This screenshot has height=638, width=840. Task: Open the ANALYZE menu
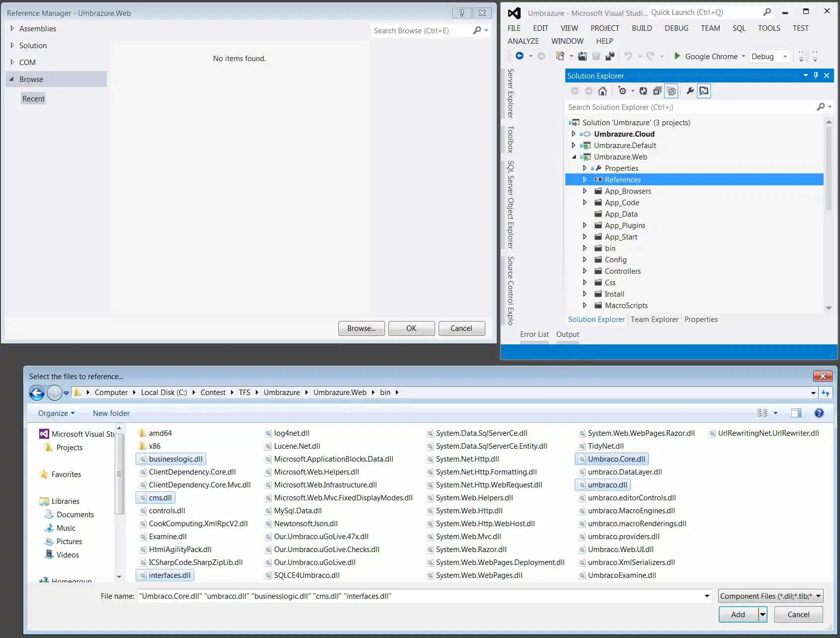pyautogui.click(x=523, y=41)
